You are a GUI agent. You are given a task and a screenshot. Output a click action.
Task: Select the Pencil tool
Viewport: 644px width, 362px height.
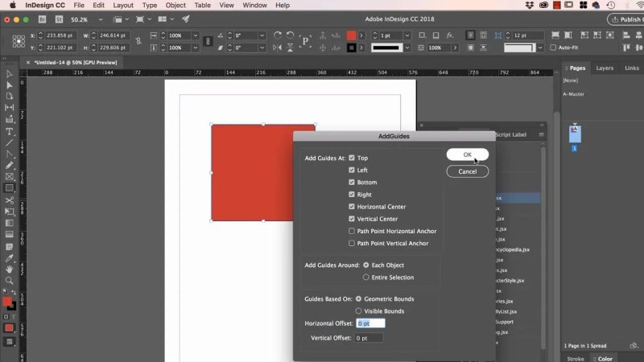coord(9,166)
